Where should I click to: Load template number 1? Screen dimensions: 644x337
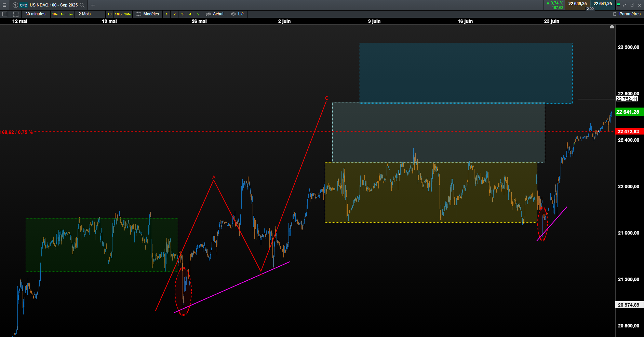coord(167,14)
